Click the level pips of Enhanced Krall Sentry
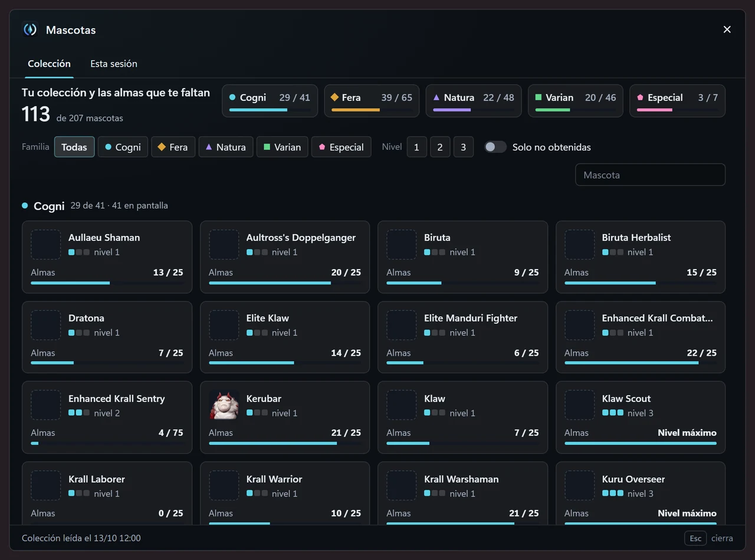Viewport: 755px width, 560px height. 79,413
